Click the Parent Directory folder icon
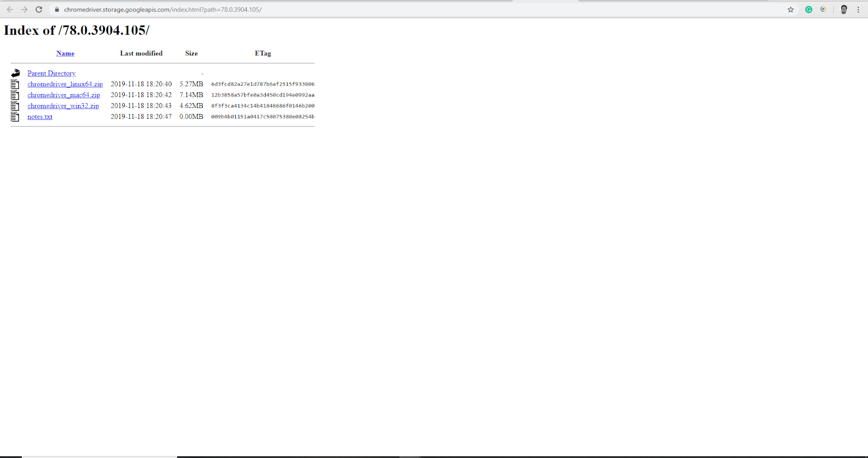This screenshot has height=458, width=868. tap(15, 73)
